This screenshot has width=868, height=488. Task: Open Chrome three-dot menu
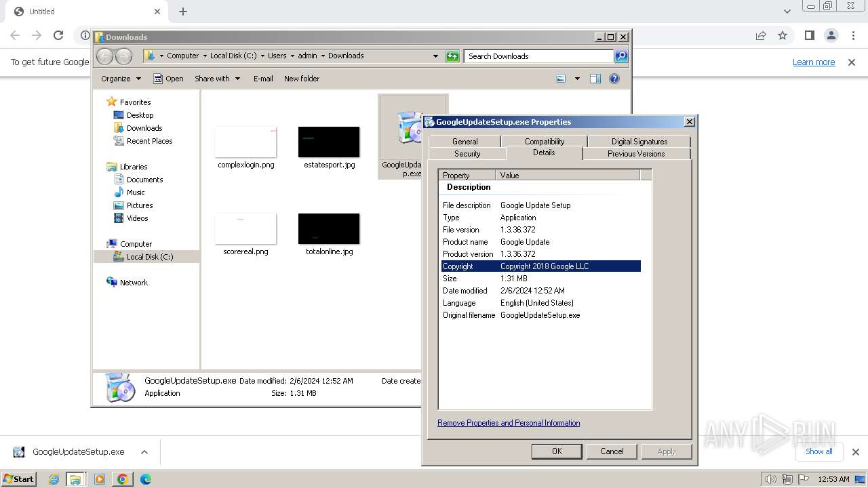coord(853,35)
